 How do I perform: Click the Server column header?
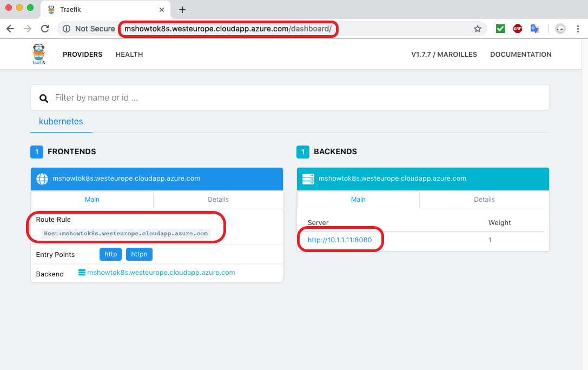(x=318, y=223)
